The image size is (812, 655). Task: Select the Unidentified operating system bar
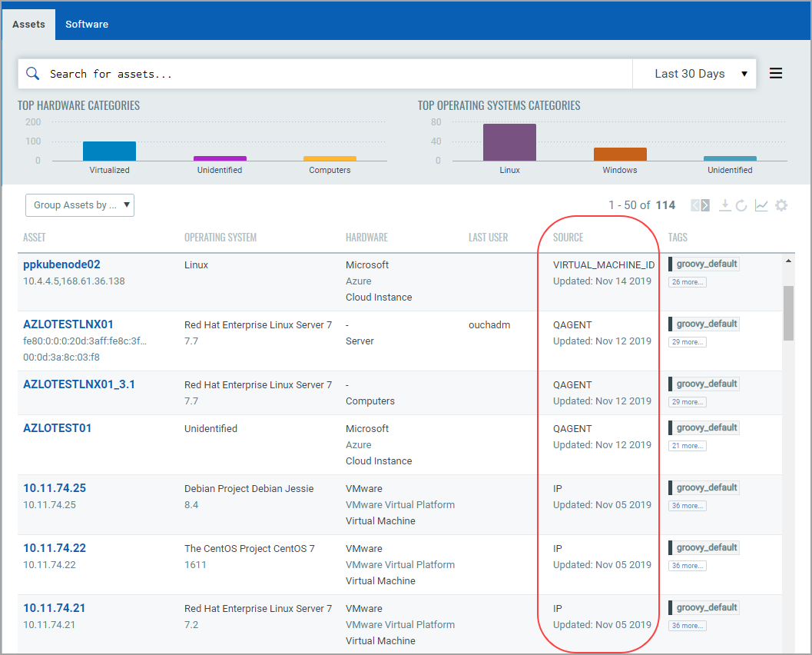(x=730, y=158)
